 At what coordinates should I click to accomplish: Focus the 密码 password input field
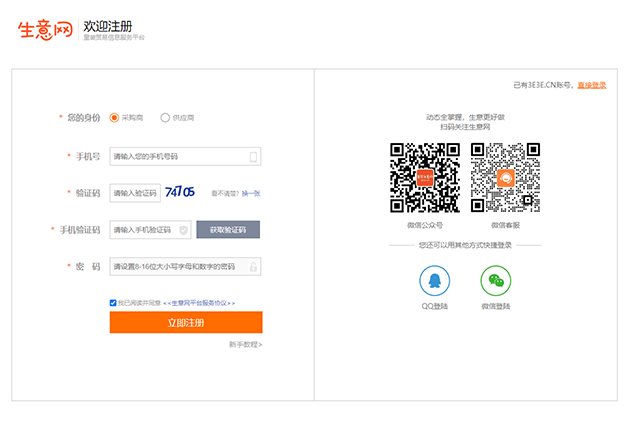(x=185, y=267)
